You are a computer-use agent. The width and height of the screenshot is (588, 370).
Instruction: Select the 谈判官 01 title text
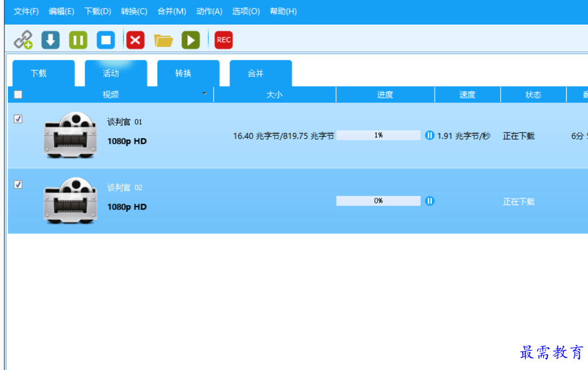coord(125,122)
